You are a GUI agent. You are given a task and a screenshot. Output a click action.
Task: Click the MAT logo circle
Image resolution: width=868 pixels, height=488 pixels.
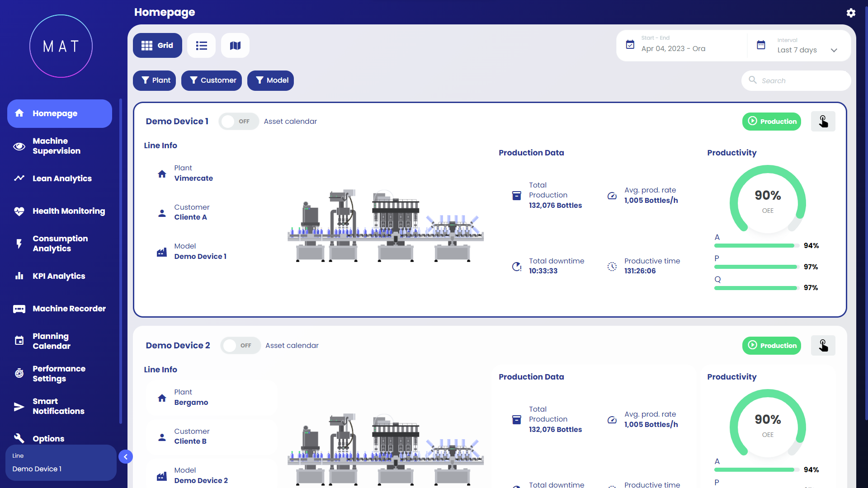[x=61, y=46]
